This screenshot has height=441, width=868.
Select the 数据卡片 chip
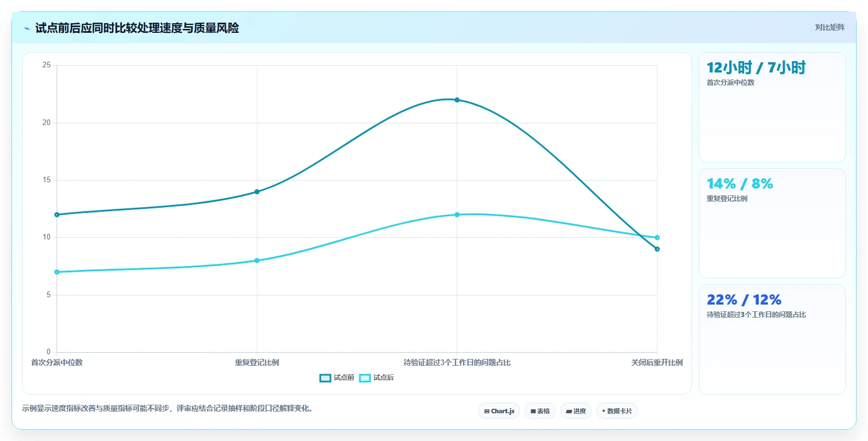point(617,411)
